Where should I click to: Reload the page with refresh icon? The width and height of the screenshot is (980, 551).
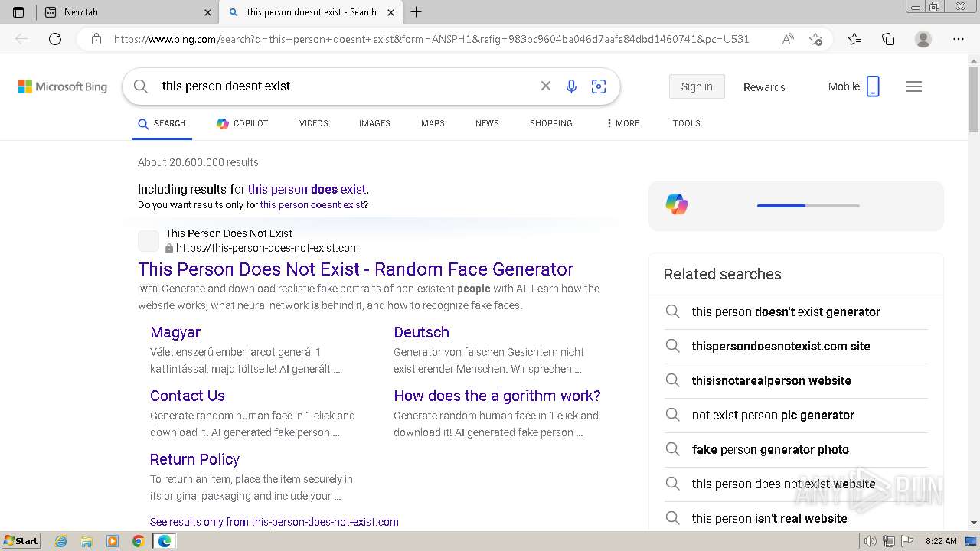click(55, 39)
